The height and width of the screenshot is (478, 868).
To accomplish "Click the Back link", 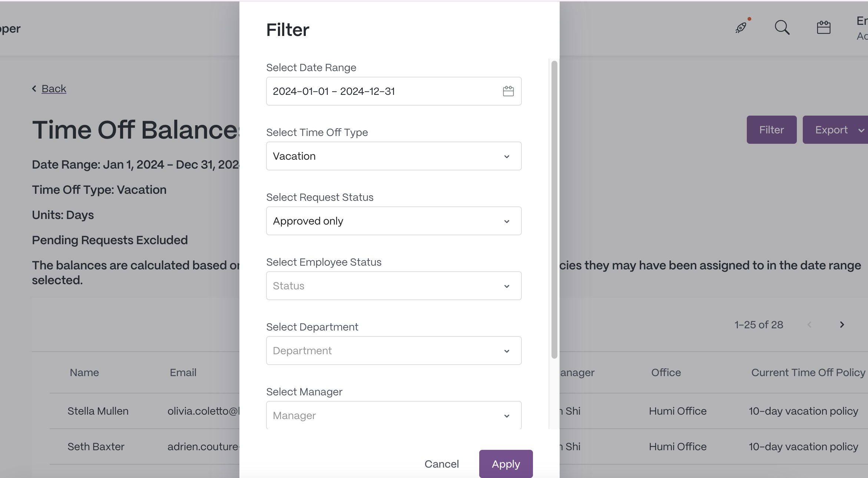I will (54, 89).
